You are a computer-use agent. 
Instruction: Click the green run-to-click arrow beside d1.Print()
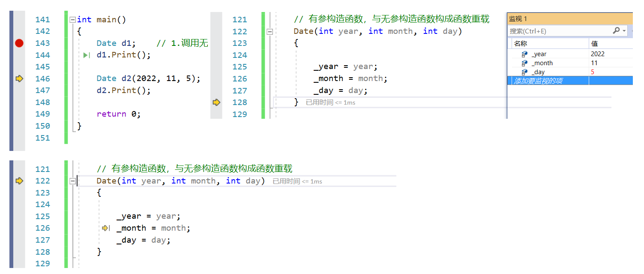(87, 55)
